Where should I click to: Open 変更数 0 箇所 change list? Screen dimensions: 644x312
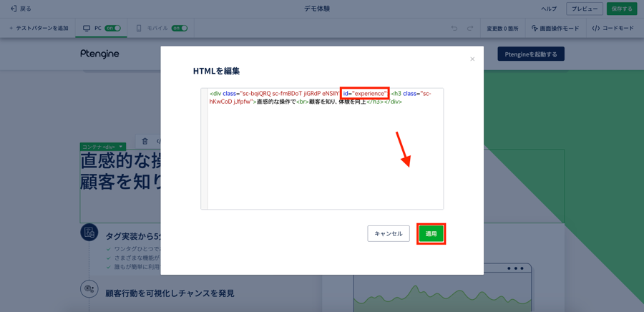click(502, 29)
